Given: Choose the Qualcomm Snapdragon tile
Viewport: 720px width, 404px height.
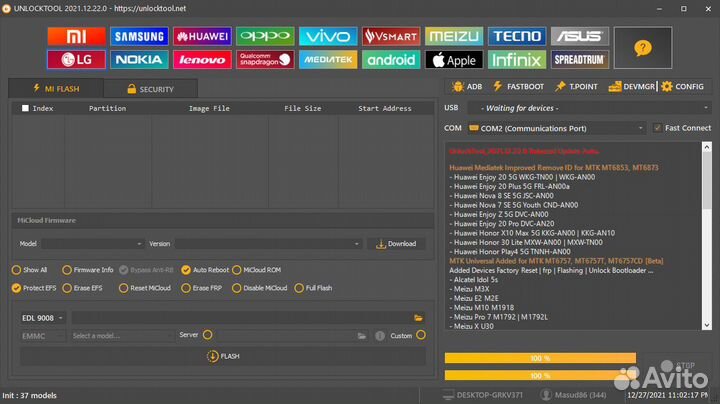Looking at the screenshot, I should tap(265, 59).
